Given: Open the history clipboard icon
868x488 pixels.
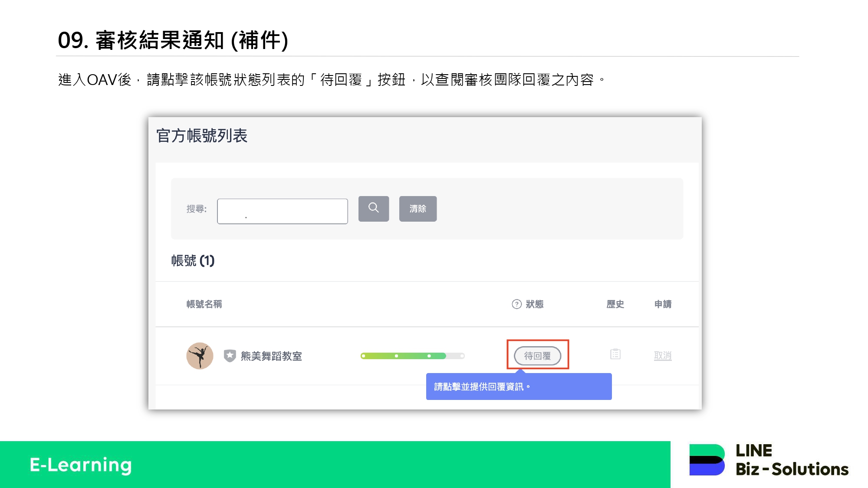Looking at the screenshot, I should pos(615,354).
